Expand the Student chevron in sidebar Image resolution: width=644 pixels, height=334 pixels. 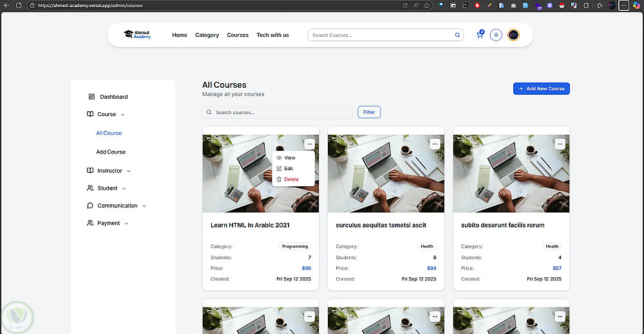[124, 188]
